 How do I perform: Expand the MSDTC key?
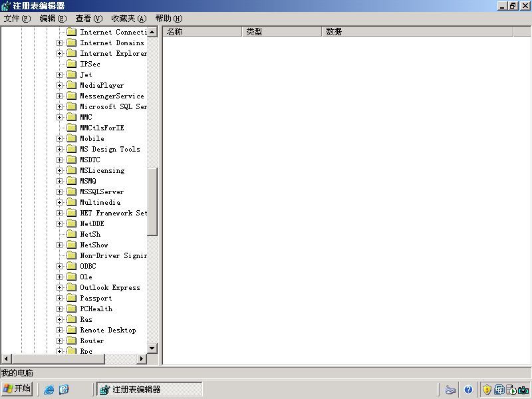tap(59, 160)
